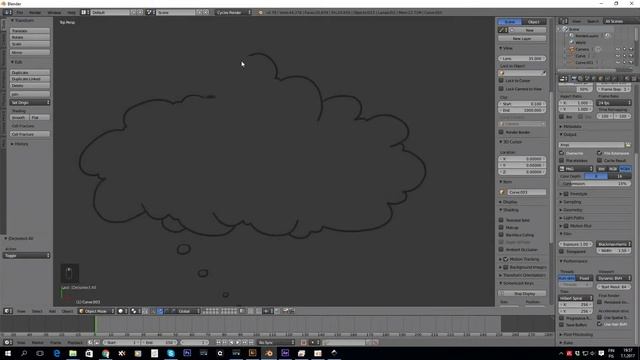Open the File menu

(20, 13)
